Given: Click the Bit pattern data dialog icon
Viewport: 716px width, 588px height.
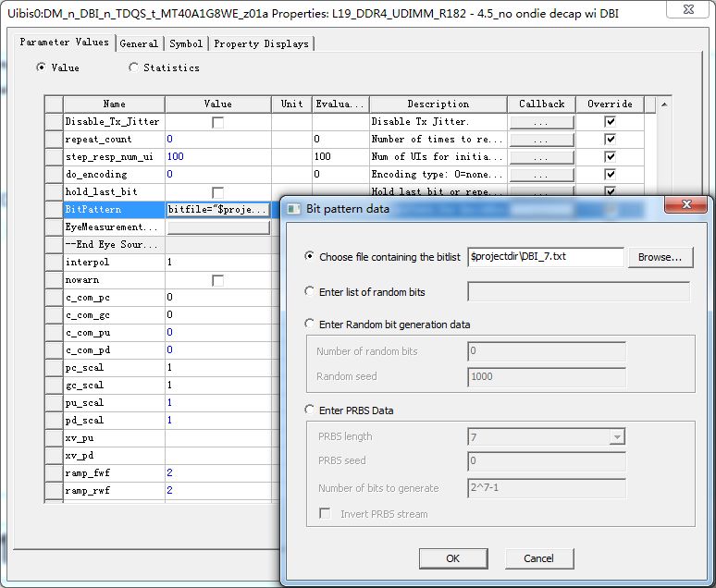Looking at the screenshot, I should click(293, 209).
